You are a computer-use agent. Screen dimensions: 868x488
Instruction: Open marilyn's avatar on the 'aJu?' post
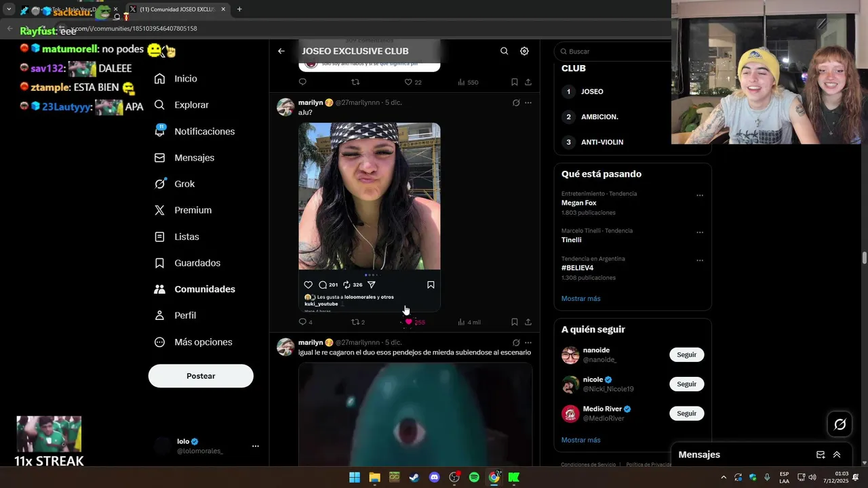(x=285, y=107)
